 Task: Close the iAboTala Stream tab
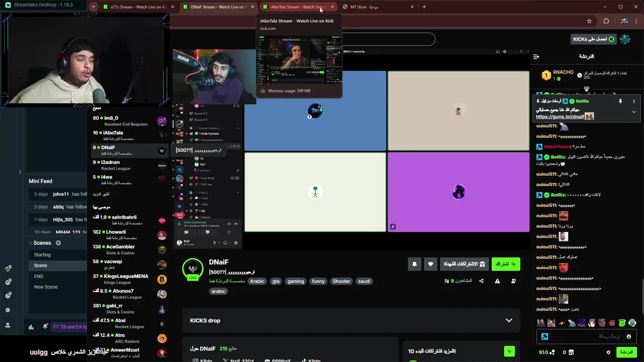coord(332,7)
